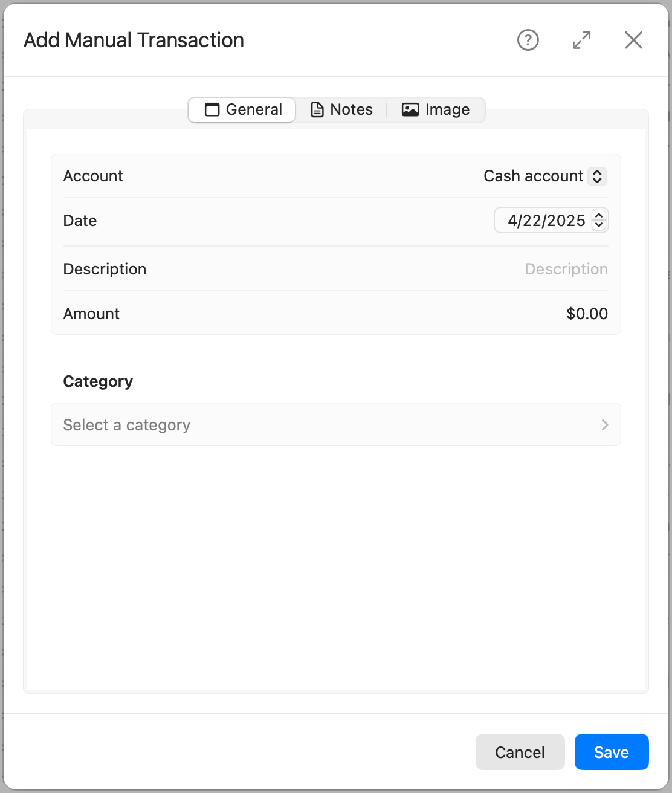Click the date stepper arrows
The height and width of the screenshot is (793, 672).
pos(599,221)
